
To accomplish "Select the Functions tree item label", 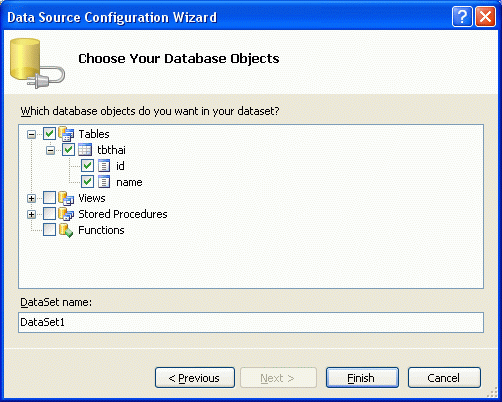I will [101, 230].
